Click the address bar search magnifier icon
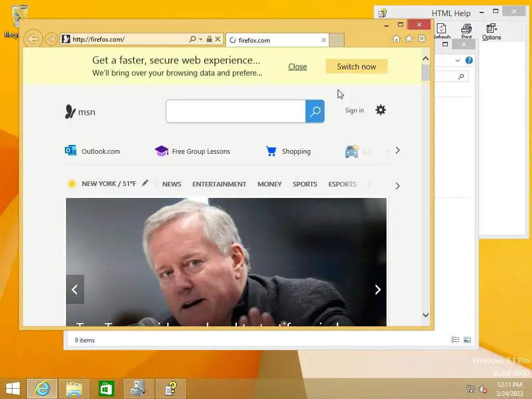532x399 pixels. click(192, 39)
